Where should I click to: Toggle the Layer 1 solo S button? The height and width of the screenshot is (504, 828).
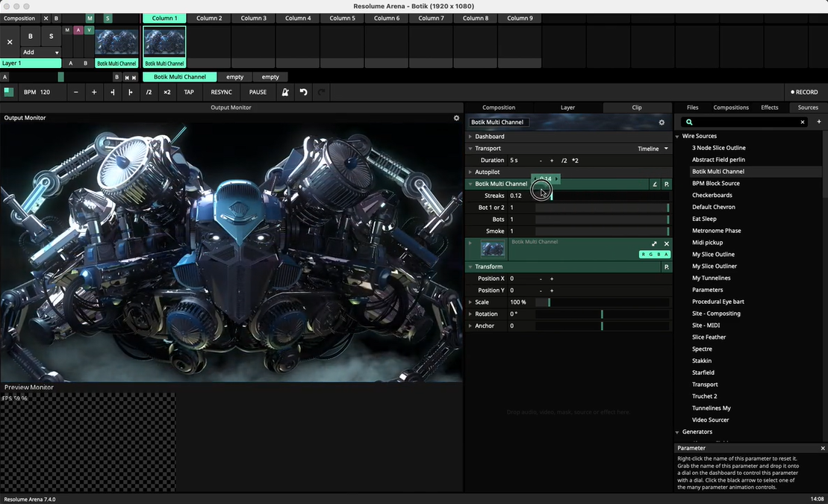pyautogui.click(x=52, y=36)
